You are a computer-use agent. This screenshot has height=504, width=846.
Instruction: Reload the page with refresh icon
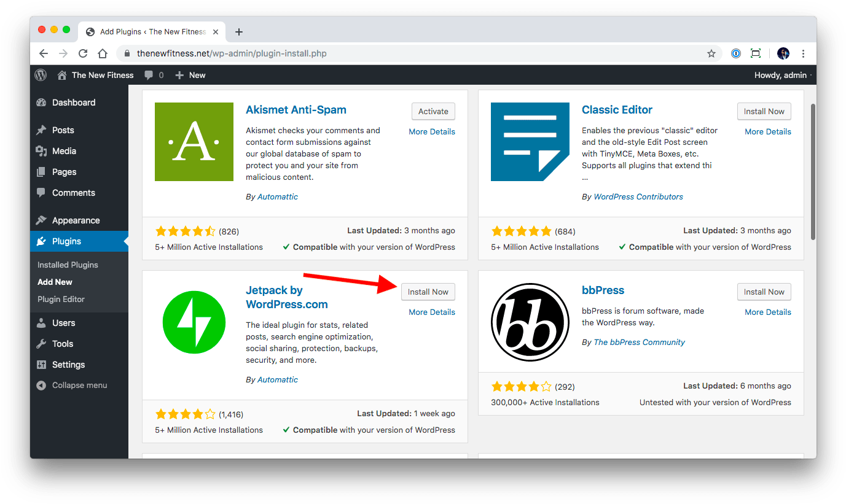coord(83,53)
